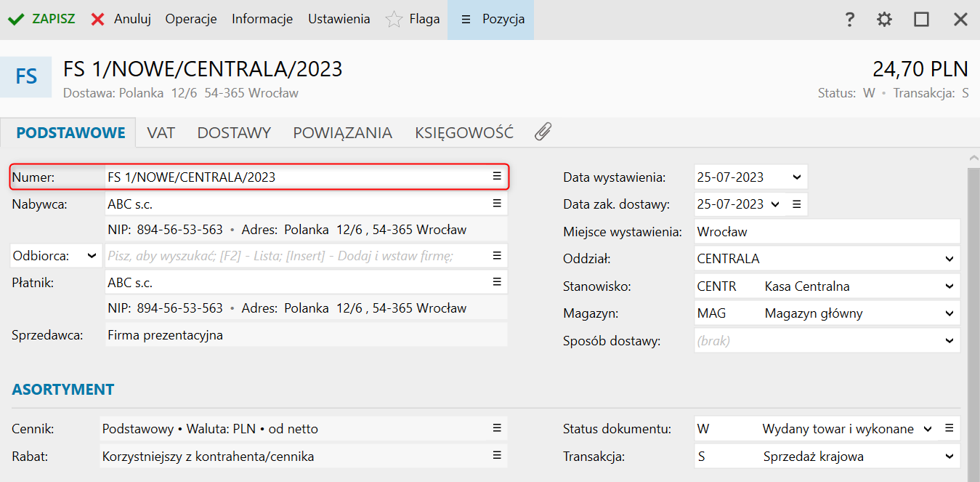Switch to the VAT tab

pyautogui.click(x=161, y=132)
